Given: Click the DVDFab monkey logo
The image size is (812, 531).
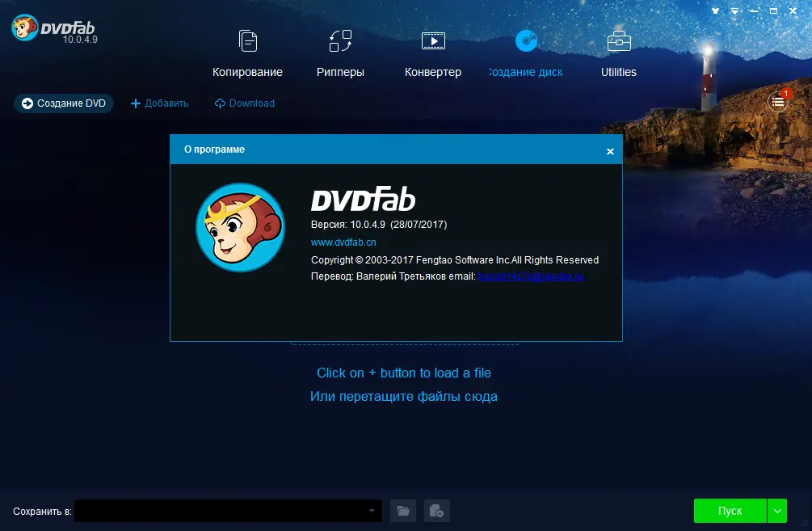Looking at the screenshot, I should (x=23, y=27).
